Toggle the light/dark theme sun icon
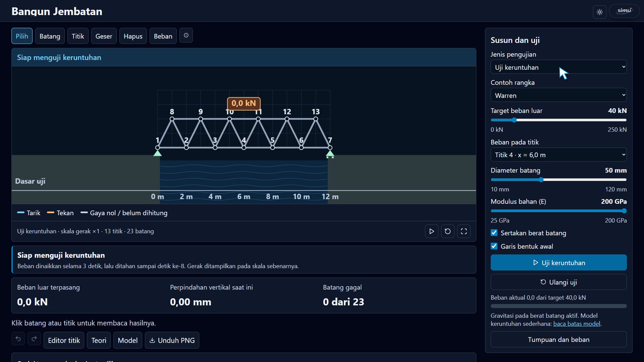 click(600, 12)
